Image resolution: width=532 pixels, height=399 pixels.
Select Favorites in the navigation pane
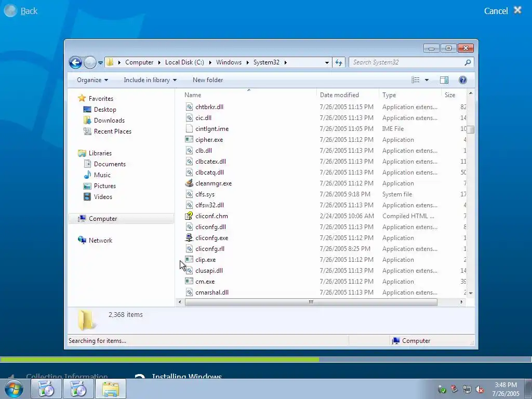point(101,99)
